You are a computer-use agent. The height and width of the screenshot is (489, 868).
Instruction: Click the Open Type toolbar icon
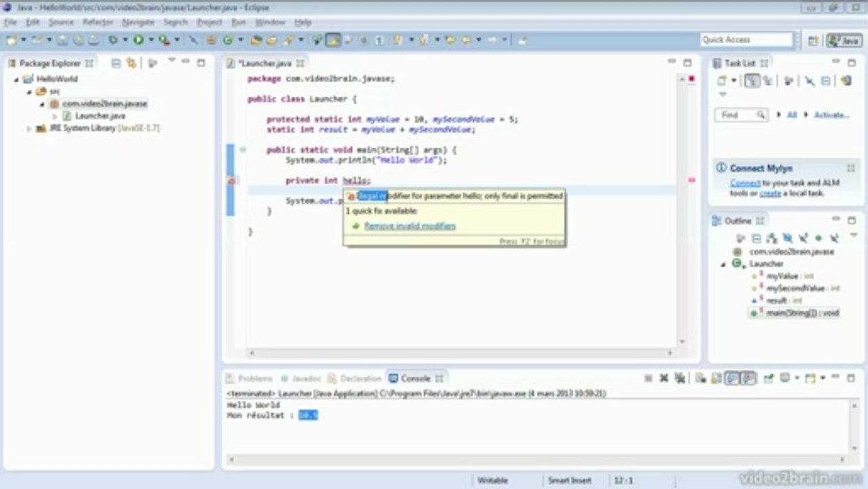tap(257, 41)
